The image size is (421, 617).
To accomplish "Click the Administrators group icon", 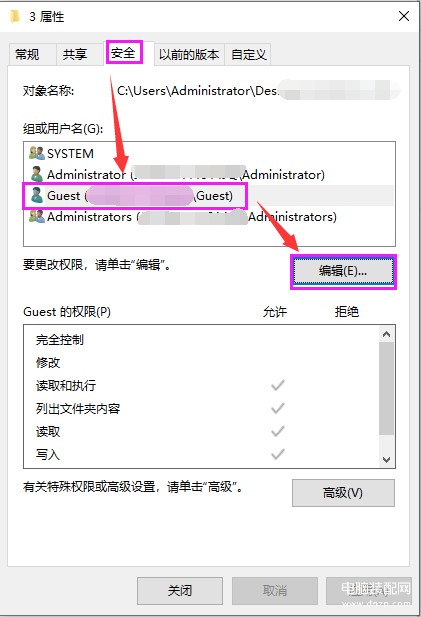I will [37, 216].
